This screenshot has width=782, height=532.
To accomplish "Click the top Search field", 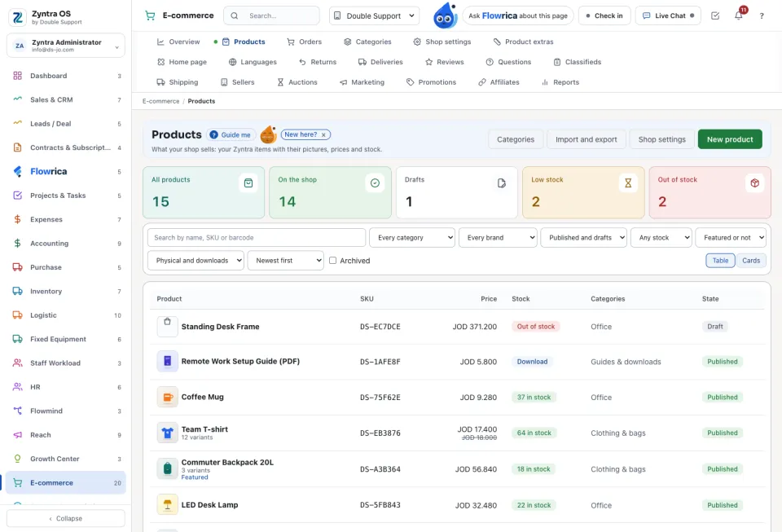I will [x=272, y=15].
